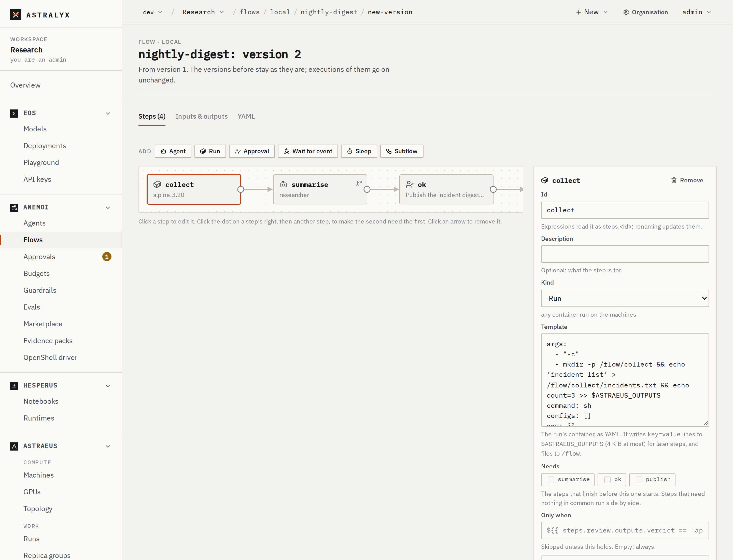Click the person-check icon on ok step
Screen dimensions: 733x560
(410, 184)
